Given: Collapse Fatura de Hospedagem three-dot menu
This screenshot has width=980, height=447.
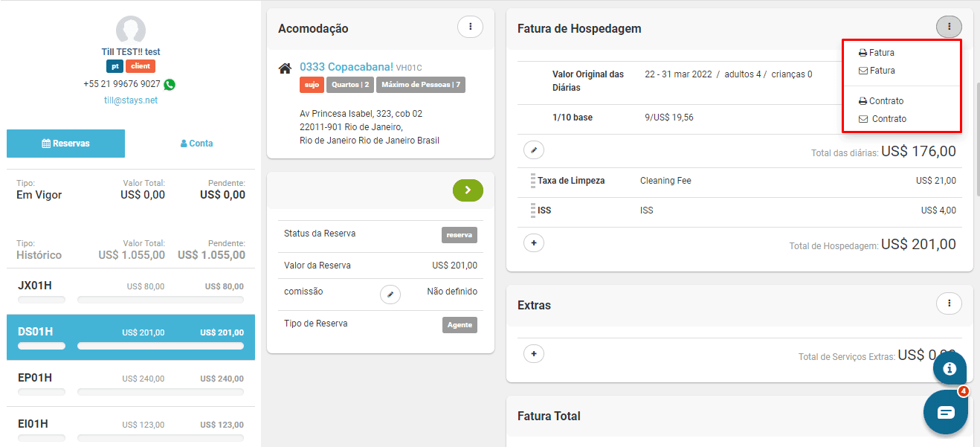Looking at the screenshot, I should tap(948, 28).
